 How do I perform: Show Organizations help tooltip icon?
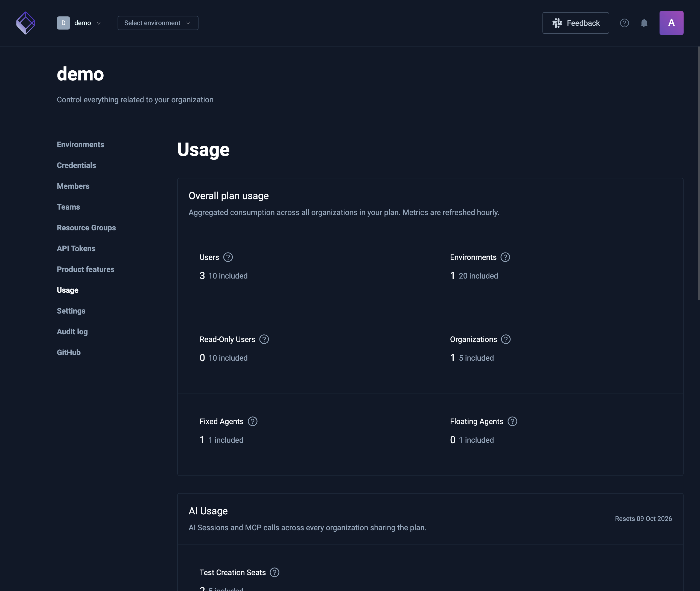506,339
